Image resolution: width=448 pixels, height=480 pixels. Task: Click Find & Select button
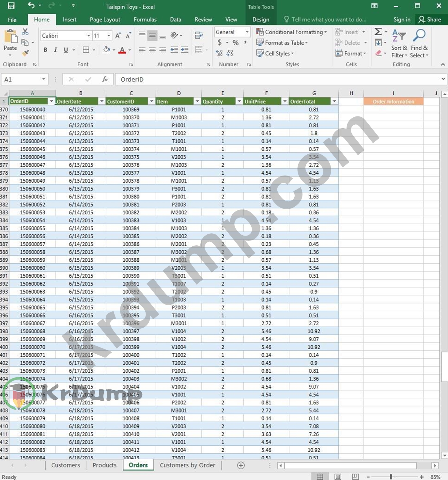tap(419, 43)
